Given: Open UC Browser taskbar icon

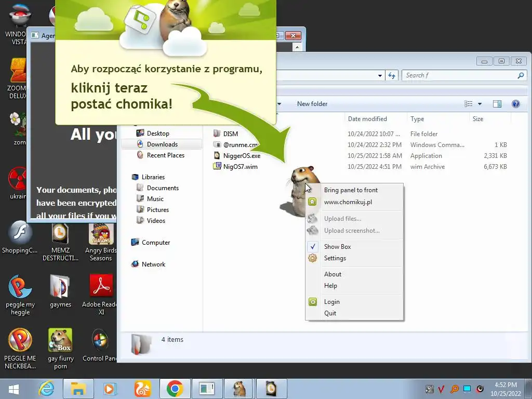Looking at the screenshot, I should [142, 389].
